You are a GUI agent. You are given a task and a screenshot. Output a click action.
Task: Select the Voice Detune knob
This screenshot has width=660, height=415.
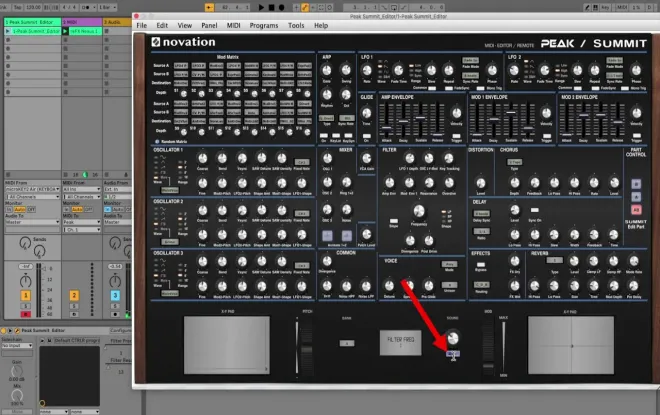tap(389, 286)
